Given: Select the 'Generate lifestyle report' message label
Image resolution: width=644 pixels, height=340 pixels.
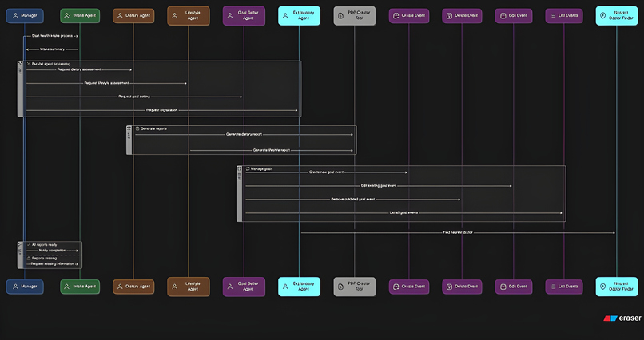Looking at the screenshot, I should [x=271, y=151].
